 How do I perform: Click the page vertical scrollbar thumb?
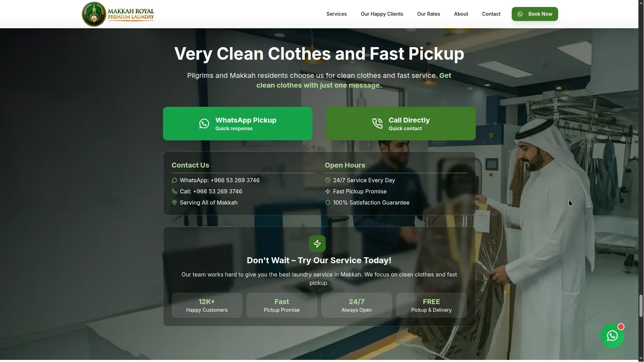(x=641, y=306)
